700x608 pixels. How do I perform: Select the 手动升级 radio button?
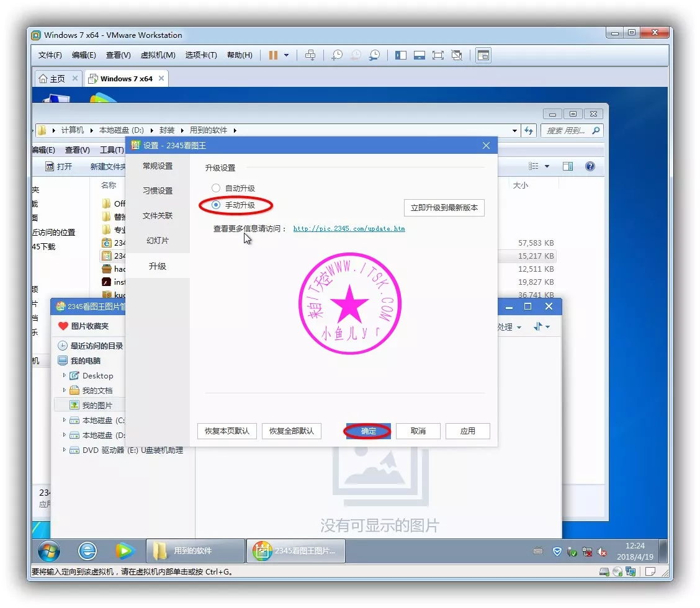(x=216, y=205)
